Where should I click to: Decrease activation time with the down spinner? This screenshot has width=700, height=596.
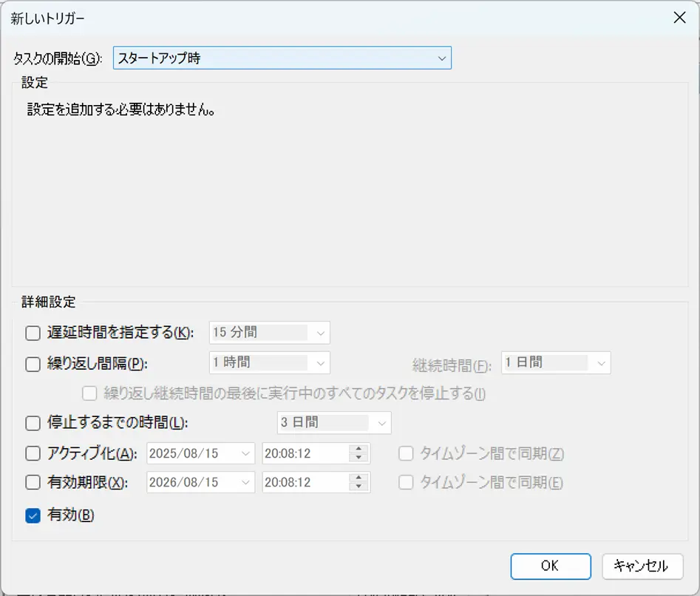coord(359,458)
